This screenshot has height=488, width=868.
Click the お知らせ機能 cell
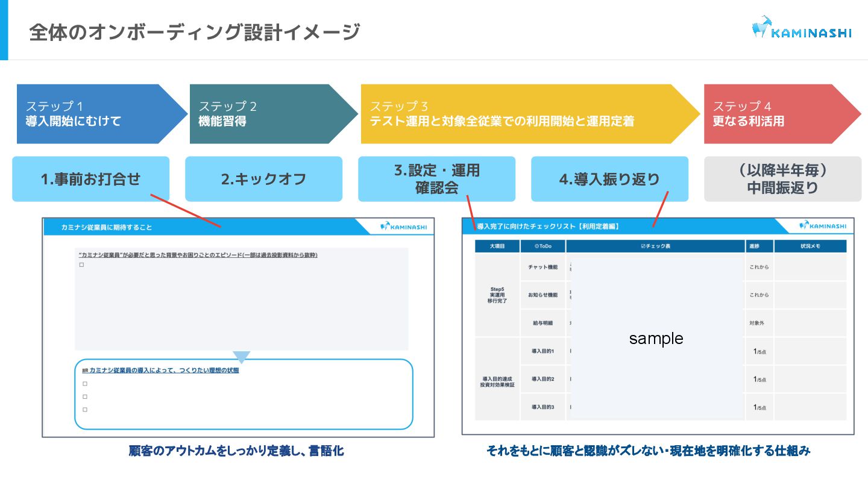pos(542,295)
